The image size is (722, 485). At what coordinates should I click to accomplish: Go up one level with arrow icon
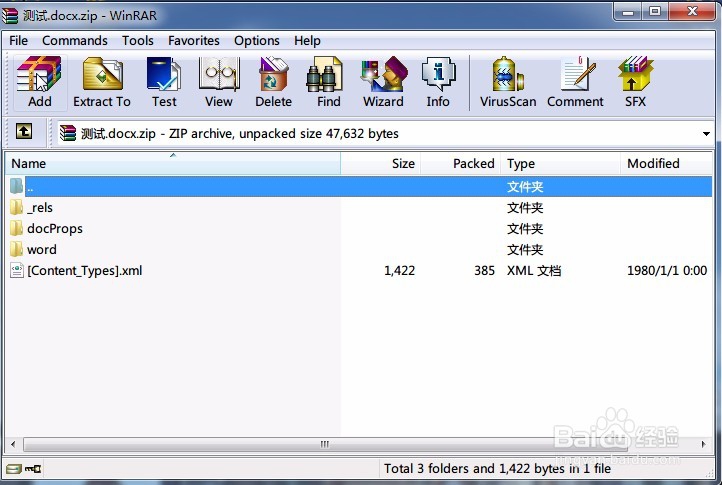[24, 131]
